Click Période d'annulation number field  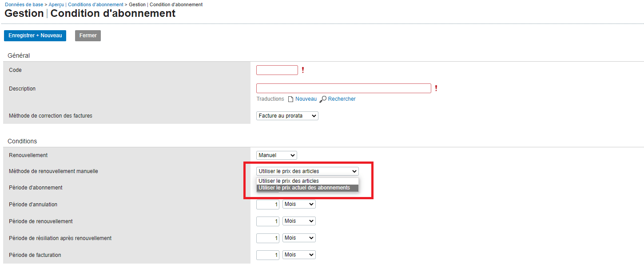(268, 205)
